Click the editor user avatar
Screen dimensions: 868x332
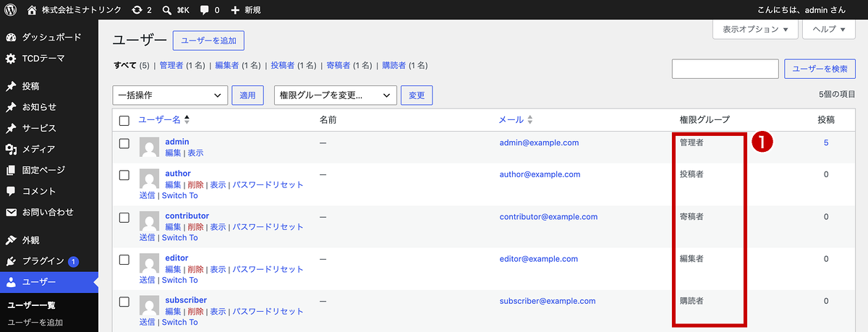coord(149,263)
